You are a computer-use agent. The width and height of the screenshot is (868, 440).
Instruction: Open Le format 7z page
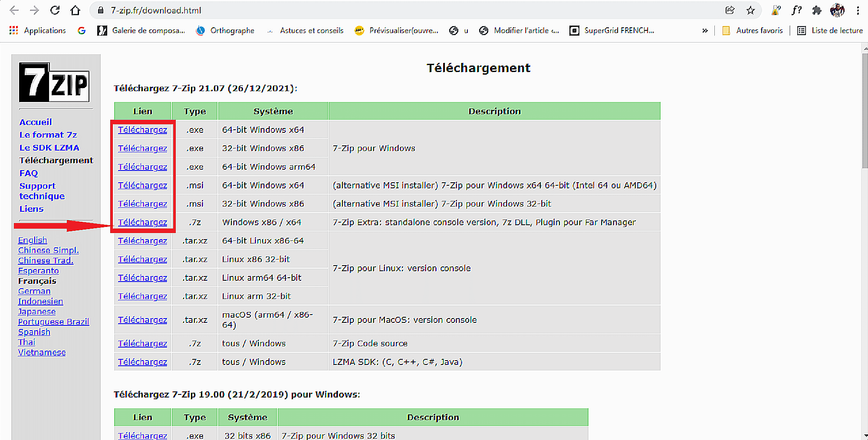click(48, 135)
